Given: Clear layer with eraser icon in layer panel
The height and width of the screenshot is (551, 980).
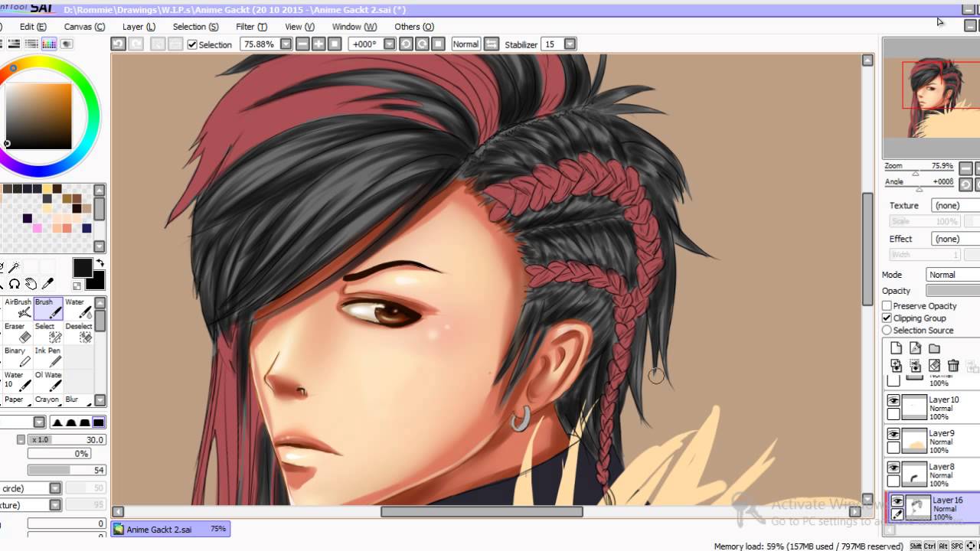Looking at the screenshot, I should (x=934, y=366).
